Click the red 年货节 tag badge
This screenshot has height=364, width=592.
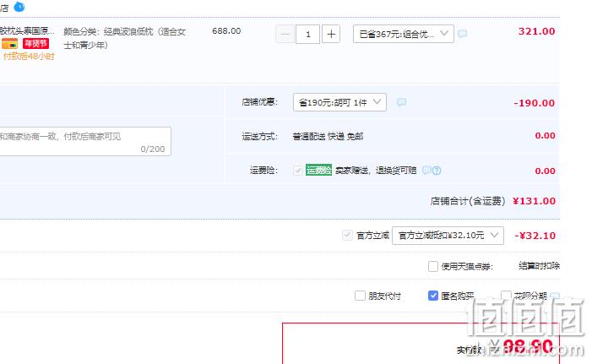tap(35, 43)
